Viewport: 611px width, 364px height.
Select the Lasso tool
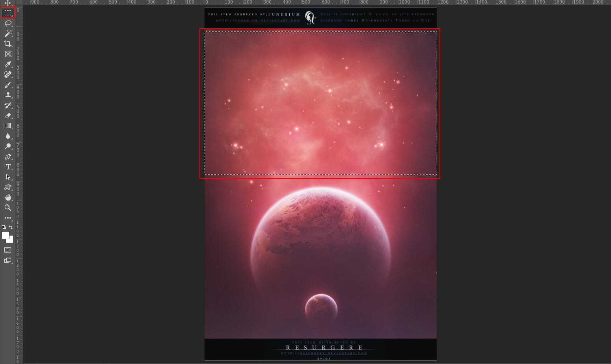(7, 24)
